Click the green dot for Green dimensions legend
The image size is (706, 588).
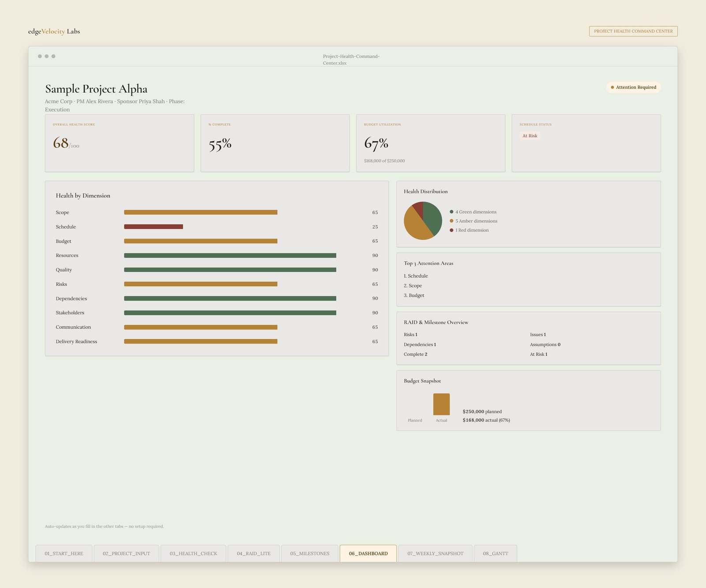click(451, 212)
